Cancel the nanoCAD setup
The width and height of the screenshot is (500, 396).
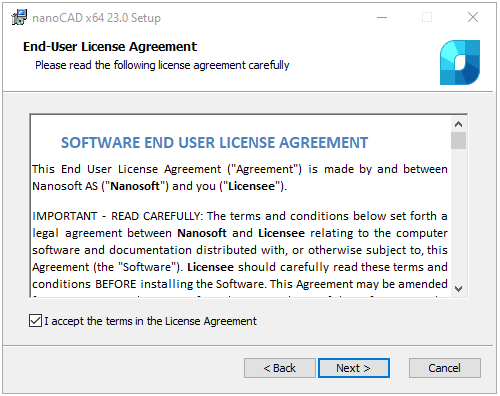445,368
